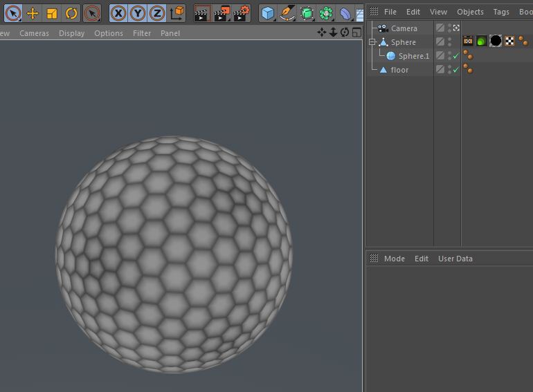Disable Sphere.1 green enable checkmark

tap(455, 56)
